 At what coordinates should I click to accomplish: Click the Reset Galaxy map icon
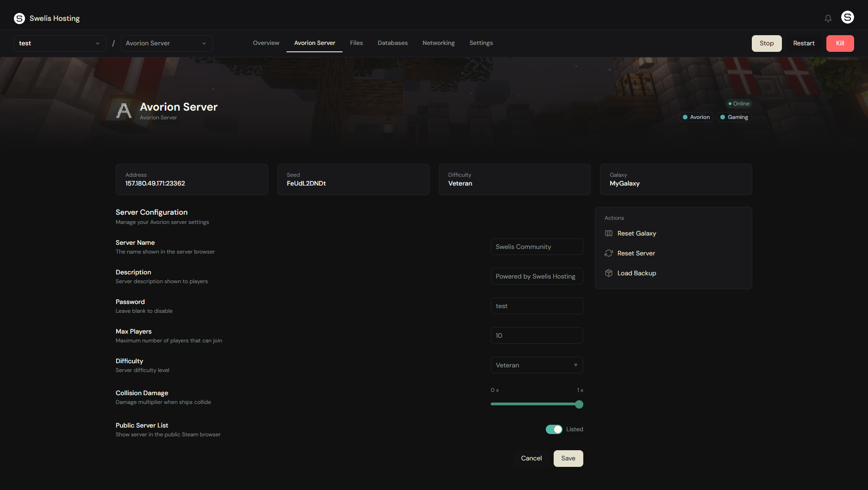point(609,233)
